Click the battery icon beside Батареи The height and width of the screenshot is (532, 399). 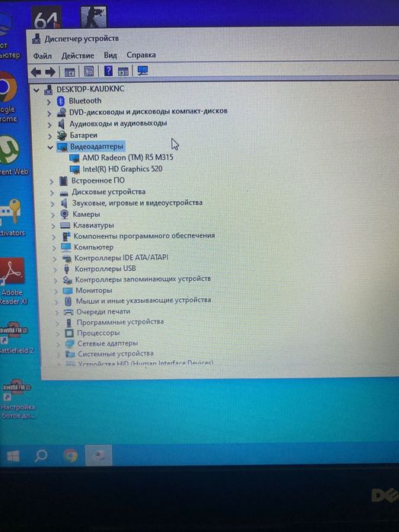tap(62, 135)
